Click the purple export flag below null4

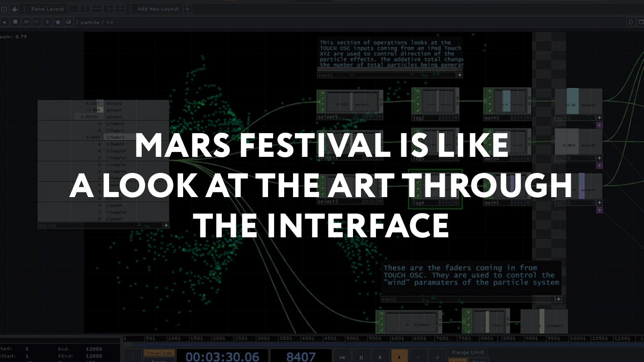click(599, 165)
